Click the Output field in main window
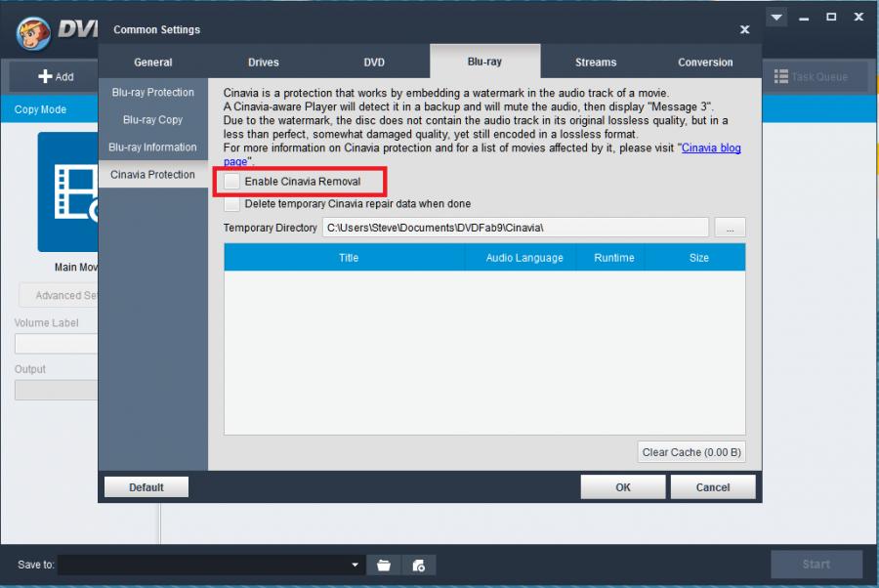The image size is (879, 588). 57,390
